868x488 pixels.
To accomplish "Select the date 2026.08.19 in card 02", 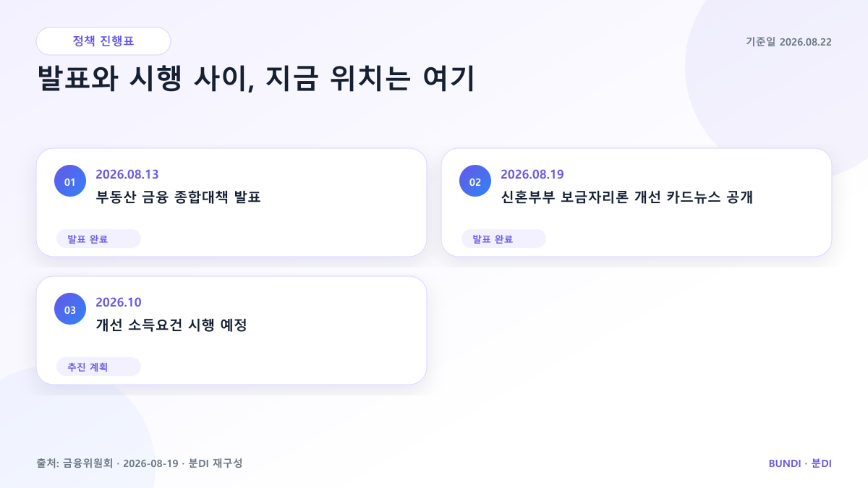I will tap(532, 174).
